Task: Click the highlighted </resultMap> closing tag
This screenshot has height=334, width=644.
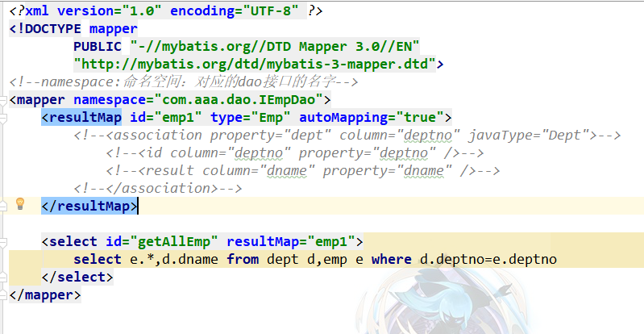Action: coord(89,206)
